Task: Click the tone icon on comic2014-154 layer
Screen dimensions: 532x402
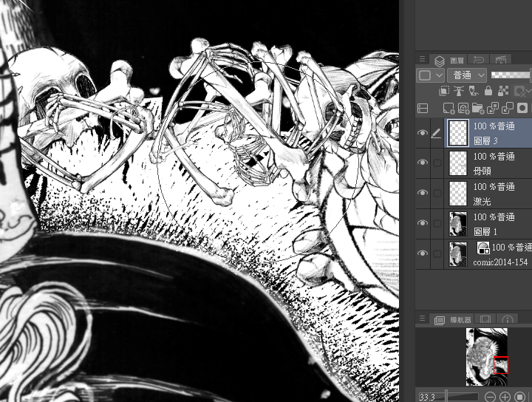Action: pyautogui.click(x=482, y=248)
